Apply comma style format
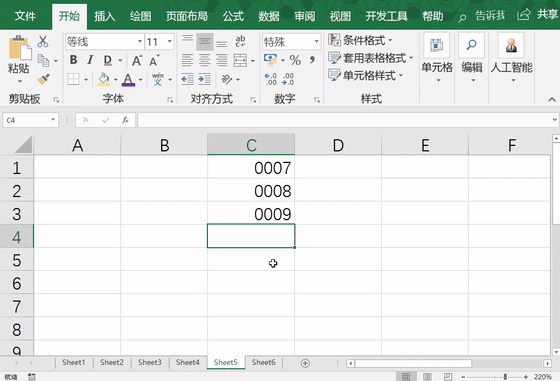This screenshot has height=381, width=560. [x=312, y=60]
